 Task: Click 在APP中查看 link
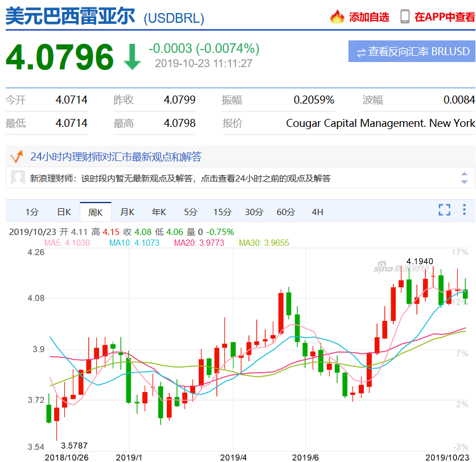pyautogui.click(x=445, y=17)
